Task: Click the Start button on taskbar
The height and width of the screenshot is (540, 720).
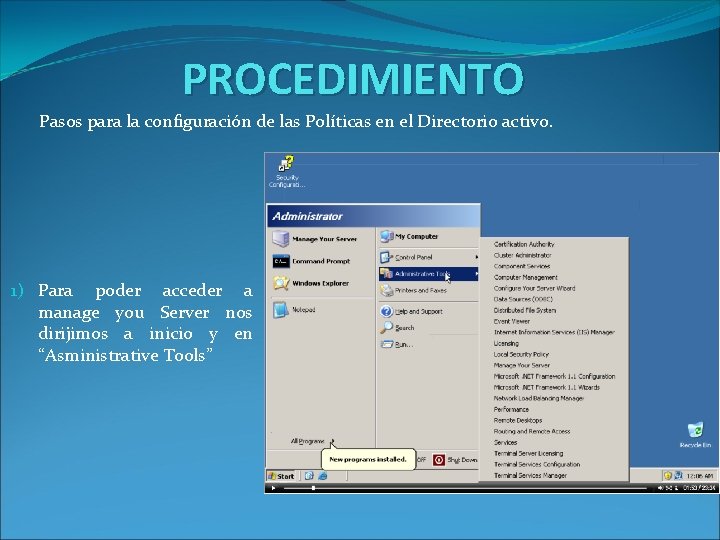Action: coord(281,476)
